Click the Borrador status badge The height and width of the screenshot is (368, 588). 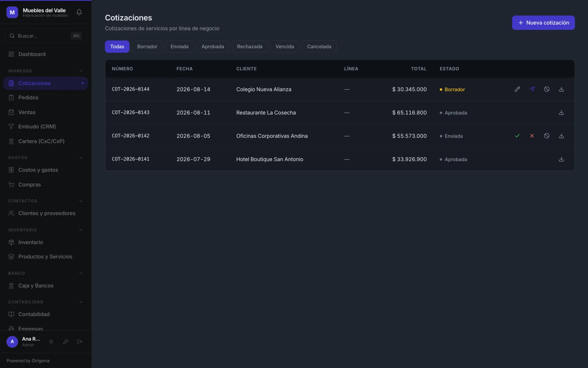pyautogui.click(x=452, y=89)
